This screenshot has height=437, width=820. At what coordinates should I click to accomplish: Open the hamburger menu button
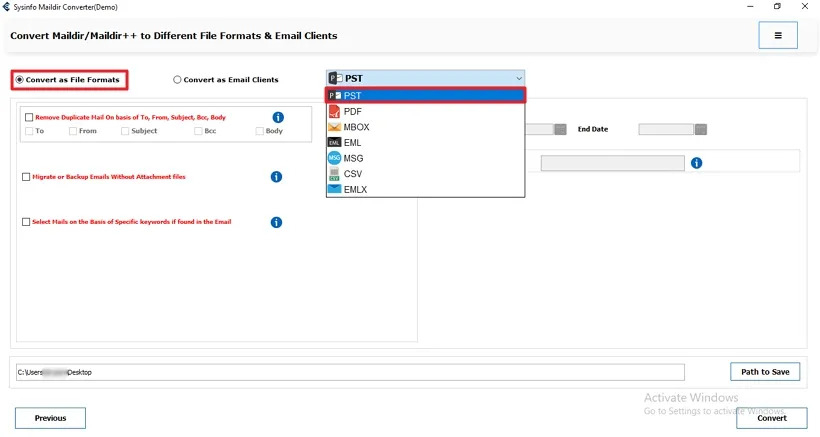tap(778, 35)
